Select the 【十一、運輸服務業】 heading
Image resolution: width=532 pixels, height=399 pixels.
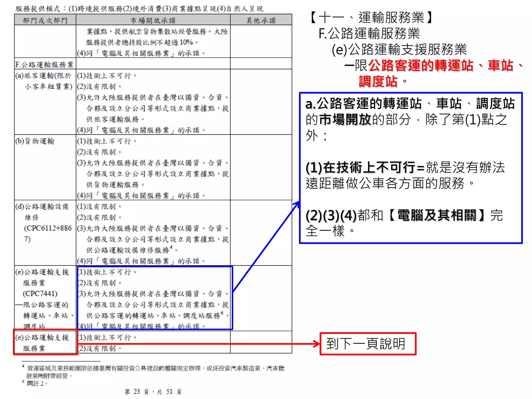pos(371,17)
